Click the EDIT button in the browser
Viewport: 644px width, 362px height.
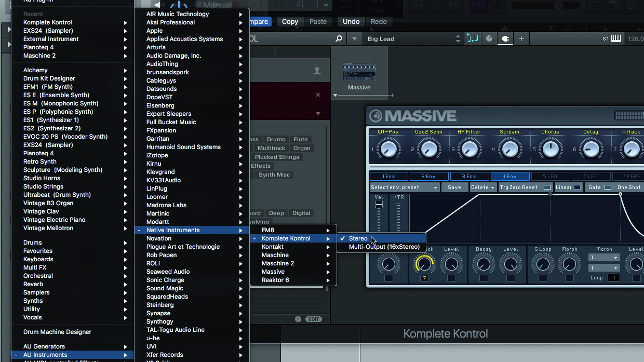[314, 319]
